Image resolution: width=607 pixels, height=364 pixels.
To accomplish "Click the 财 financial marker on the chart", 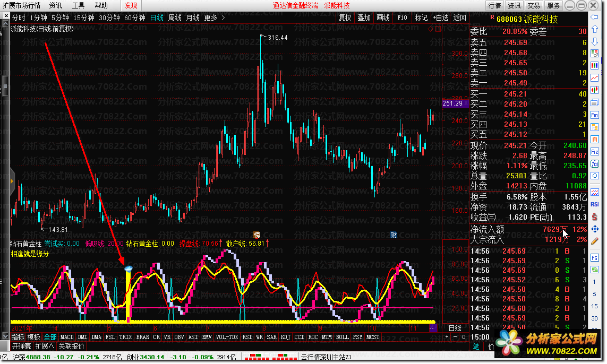I will (394, 235).
